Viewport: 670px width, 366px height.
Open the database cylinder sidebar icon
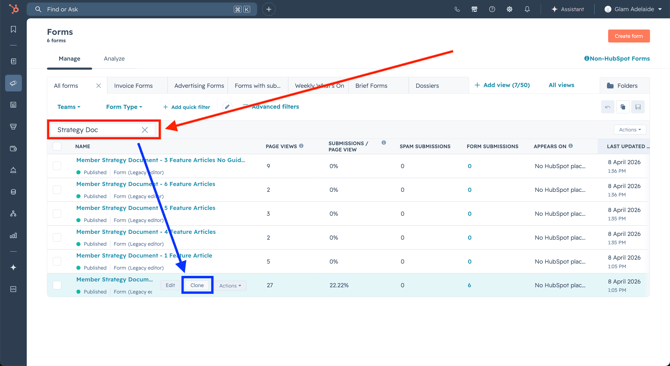click(13, 192)
